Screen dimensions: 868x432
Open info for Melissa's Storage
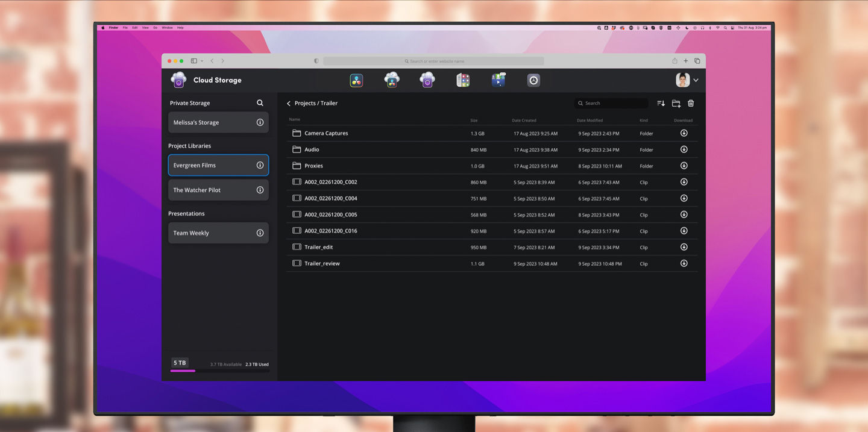260,122
